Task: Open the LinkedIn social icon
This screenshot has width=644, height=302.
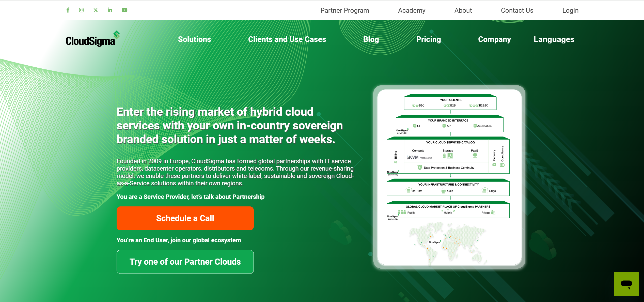Action: [110, 10]
